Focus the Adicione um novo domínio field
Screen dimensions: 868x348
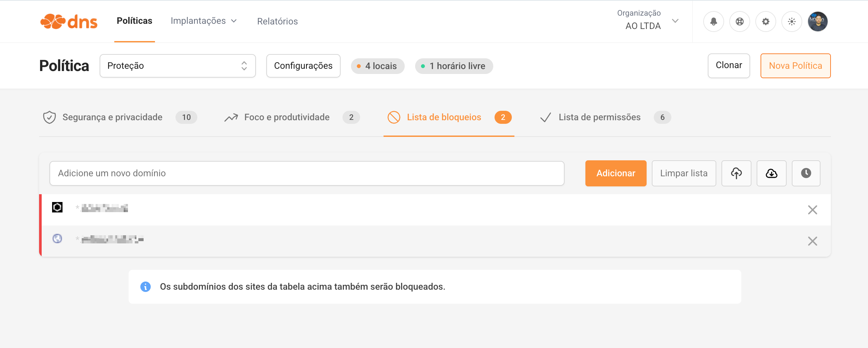tap(307, 173)
